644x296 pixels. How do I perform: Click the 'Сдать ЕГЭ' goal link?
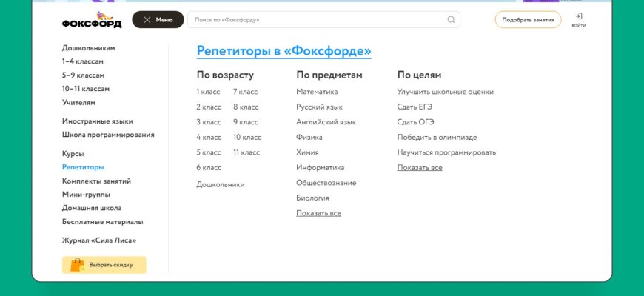click(x=415, y=107)
